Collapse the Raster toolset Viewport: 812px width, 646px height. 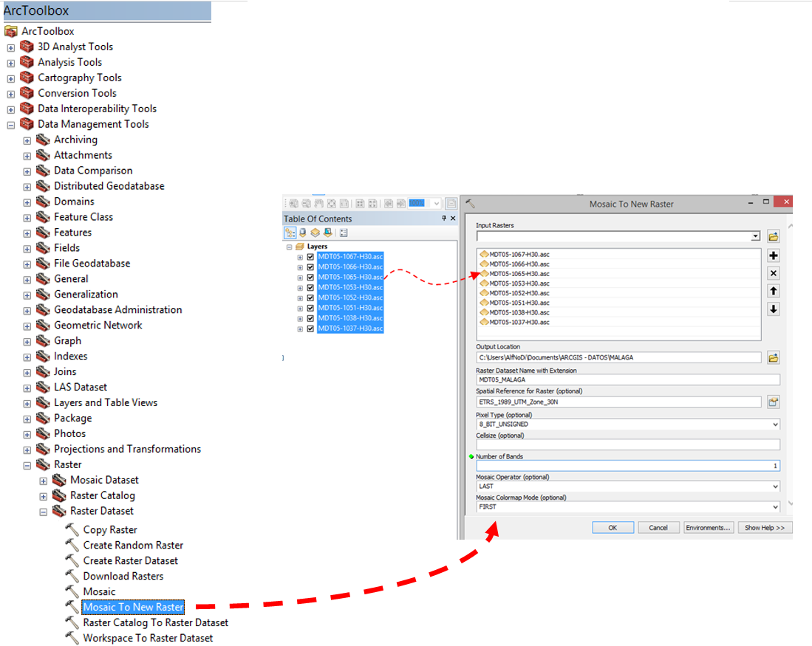pyautogui.click(x=27, y=466)
